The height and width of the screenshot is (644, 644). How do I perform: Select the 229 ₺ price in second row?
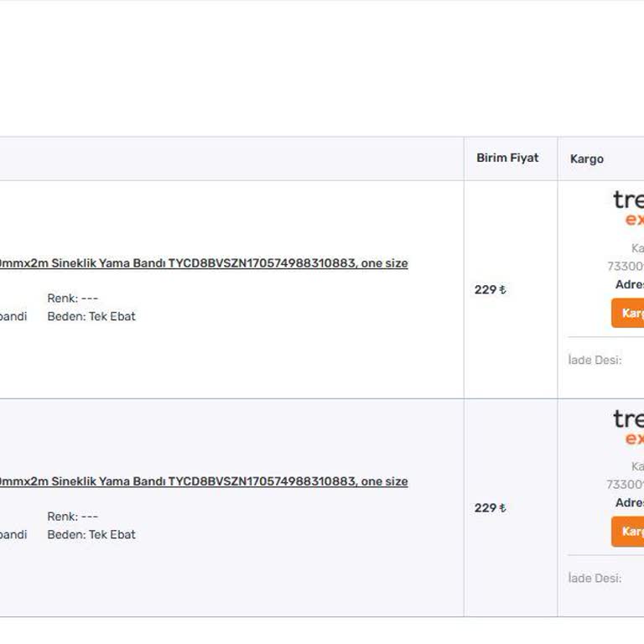click(x=490, y=508)
